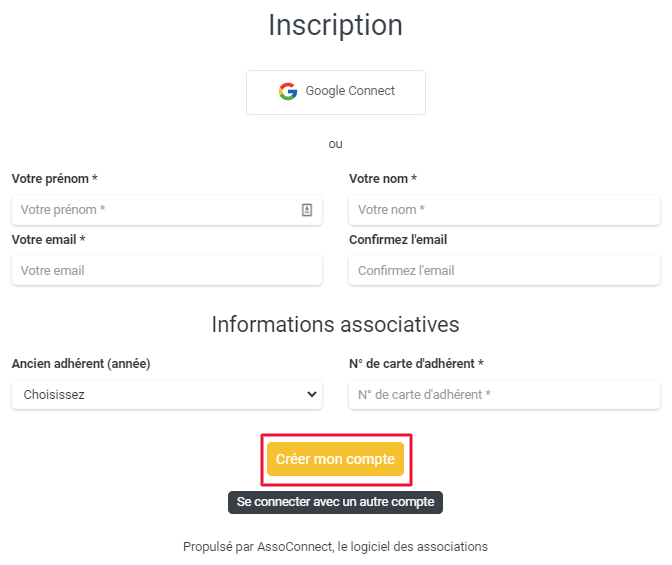The height and width of the screenshot is (565, 672).
Task: Click the Ancien adhérent (année) label
Action: 81,364
